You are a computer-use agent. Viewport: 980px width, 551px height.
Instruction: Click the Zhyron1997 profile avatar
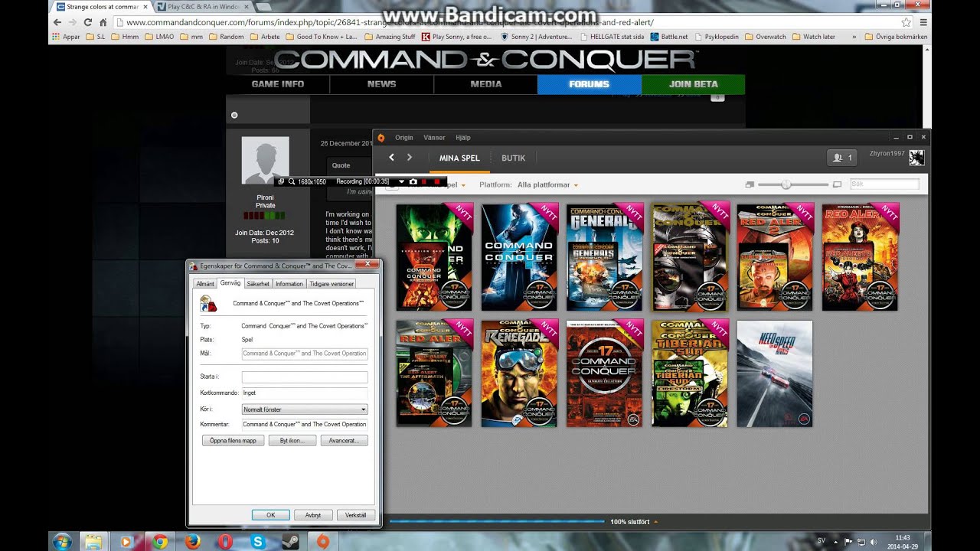(916, 158)
